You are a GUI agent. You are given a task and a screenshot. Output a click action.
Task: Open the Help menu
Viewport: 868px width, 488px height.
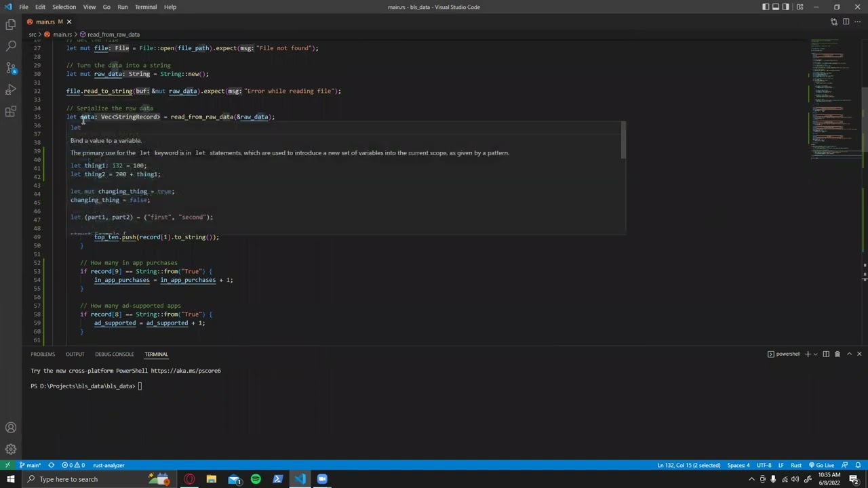pyautogui.click(x=170, y=7)
